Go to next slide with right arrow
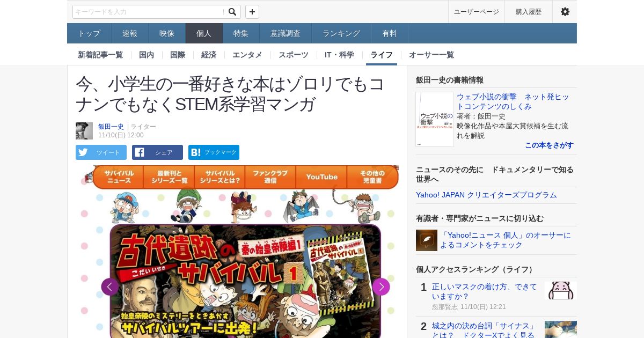 (x=381, y=286)
